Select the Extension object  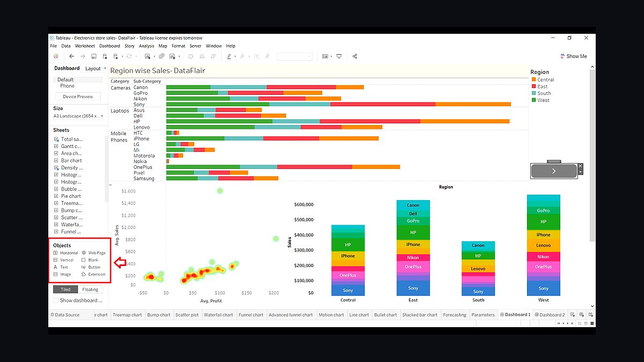(x=93, y=274)
